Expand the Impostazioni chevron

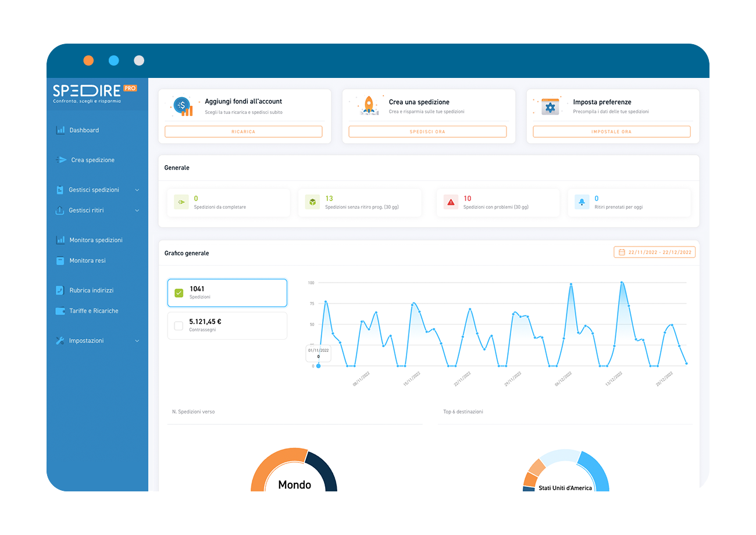pyautogui.click(x=137, y=341)
